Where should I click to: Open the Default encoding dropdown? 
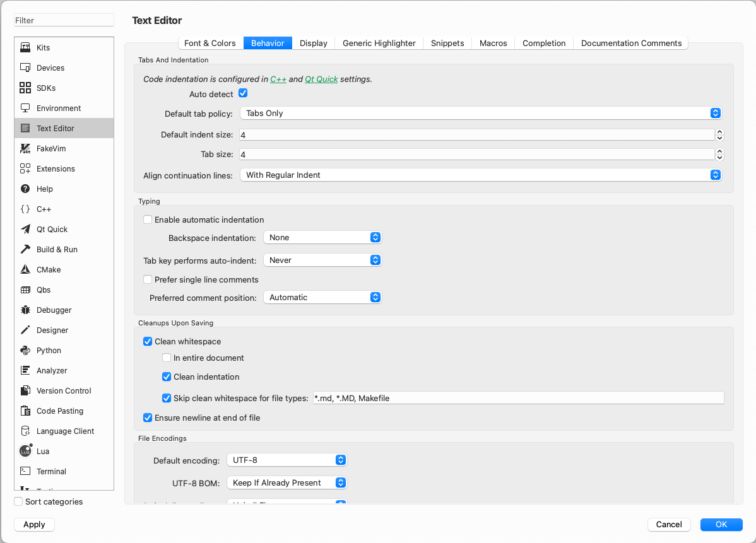287,460
